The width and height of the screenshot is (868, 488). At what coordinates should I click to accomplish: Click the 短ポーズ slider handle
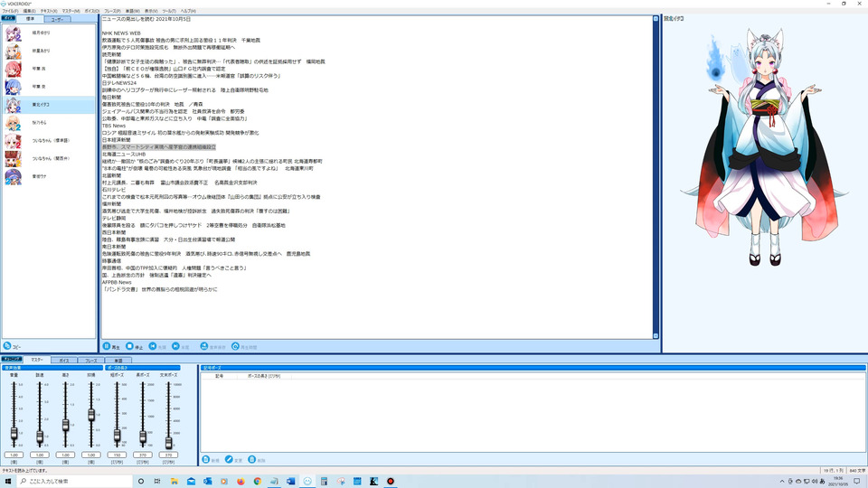point(117,436)
